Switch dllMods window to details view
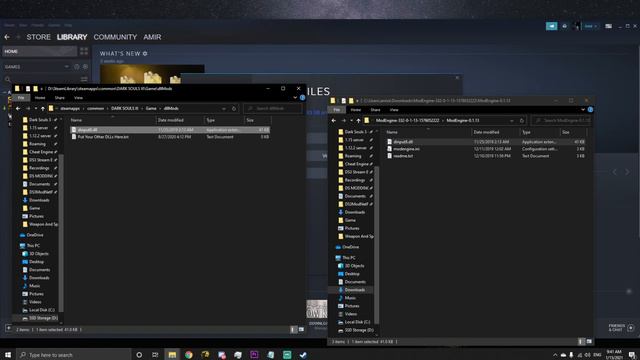Viewport: 640px width, 360px height. (x=293, y=329)
